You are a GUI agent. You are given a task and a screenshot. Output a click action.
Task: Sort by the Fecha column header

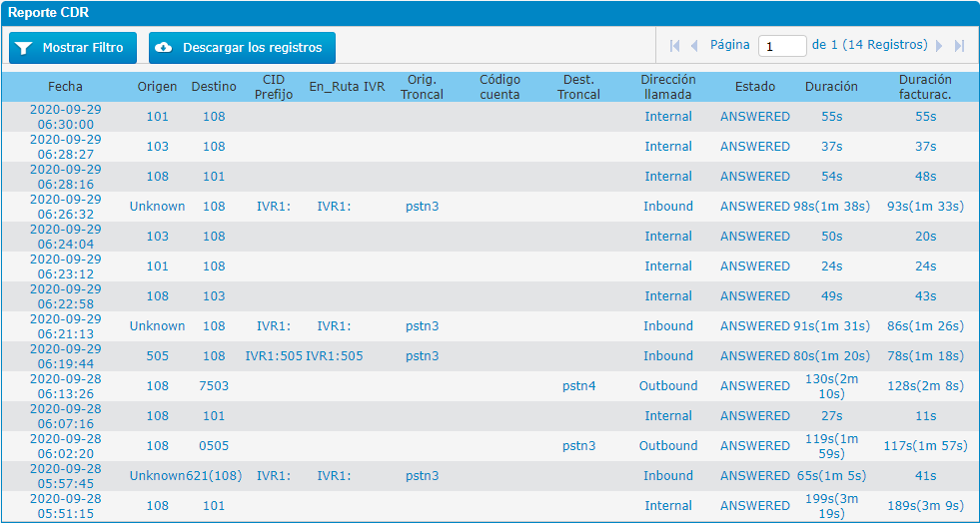[65, 87]
